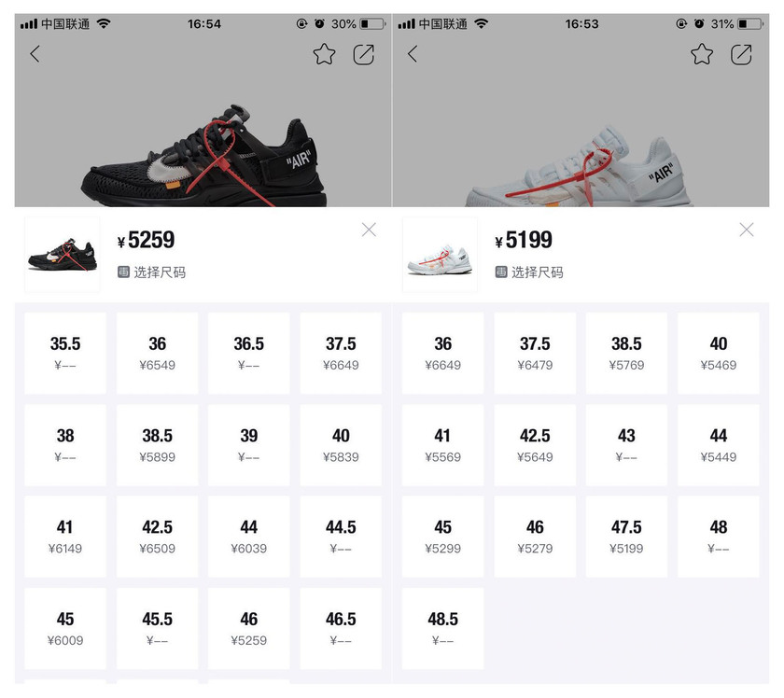Favorite the white shoe with star icon
Screen dimensions: 784x698
[x=702, y=54]
